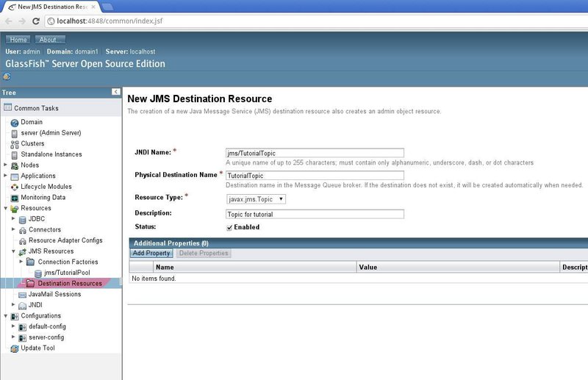The image size is (588, 380).
Task: Click the server (Admin Server) icon
Action: [14, 134]
